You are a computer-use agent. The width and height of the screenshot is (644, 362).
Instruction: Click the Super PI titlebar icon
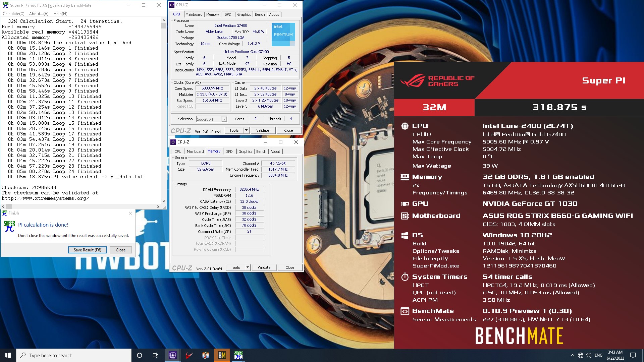click(x=5, y=5)
